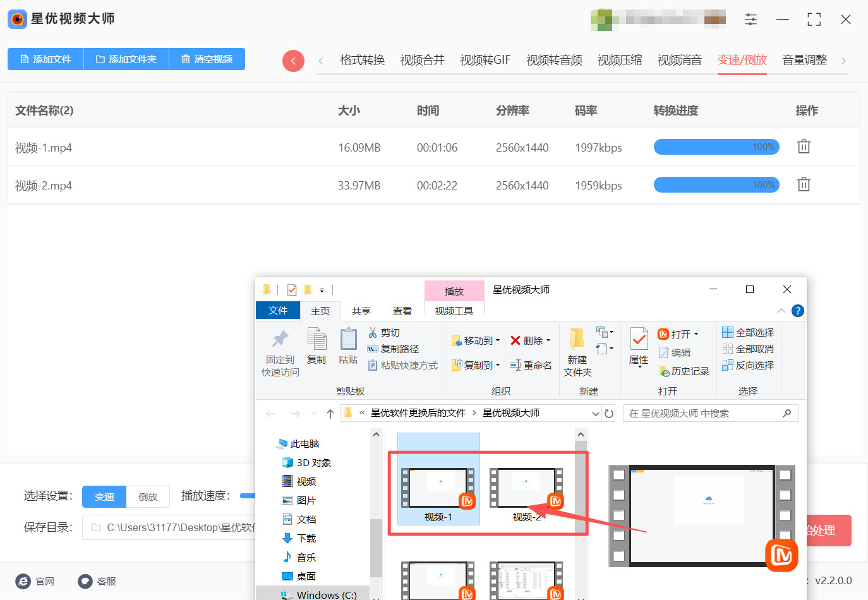Click the 添加文件 button

pyautogui.click(x=45, y=59)
